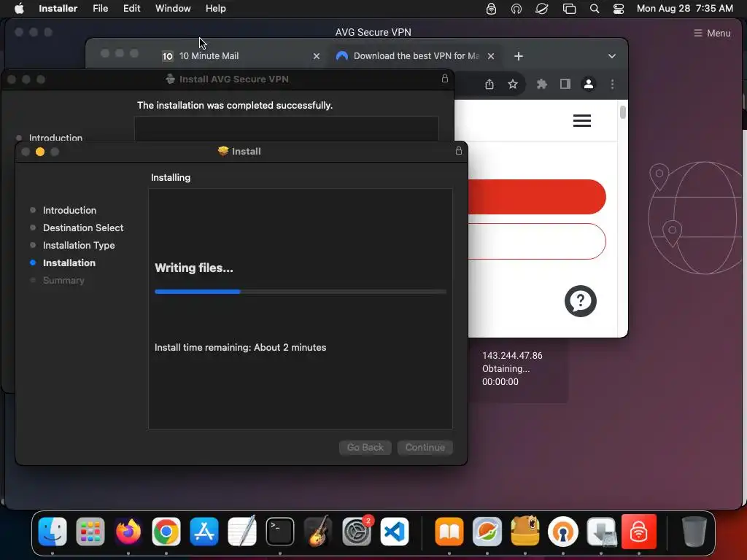
Task: Open the Apple menu
Action: click(x=19, y=8)
